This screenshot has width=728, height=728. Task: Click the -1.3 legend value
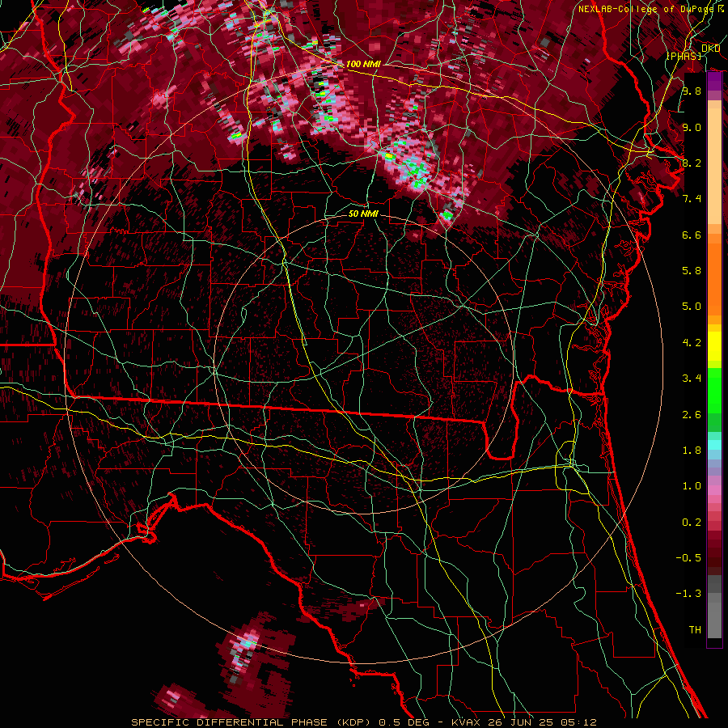click(x=688, y=594)
